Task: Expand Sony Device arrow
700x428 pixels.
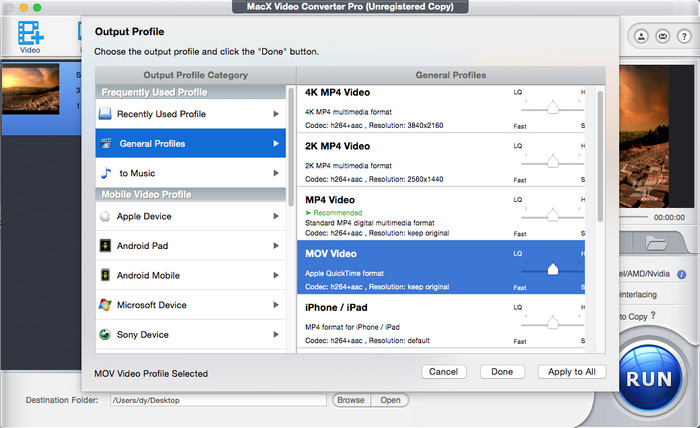Action: click(276, 334)
